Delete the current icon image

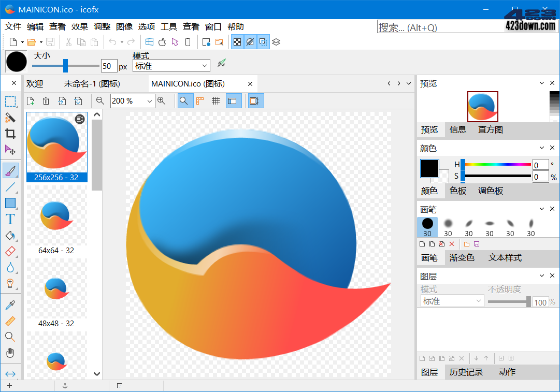(46, 101)
